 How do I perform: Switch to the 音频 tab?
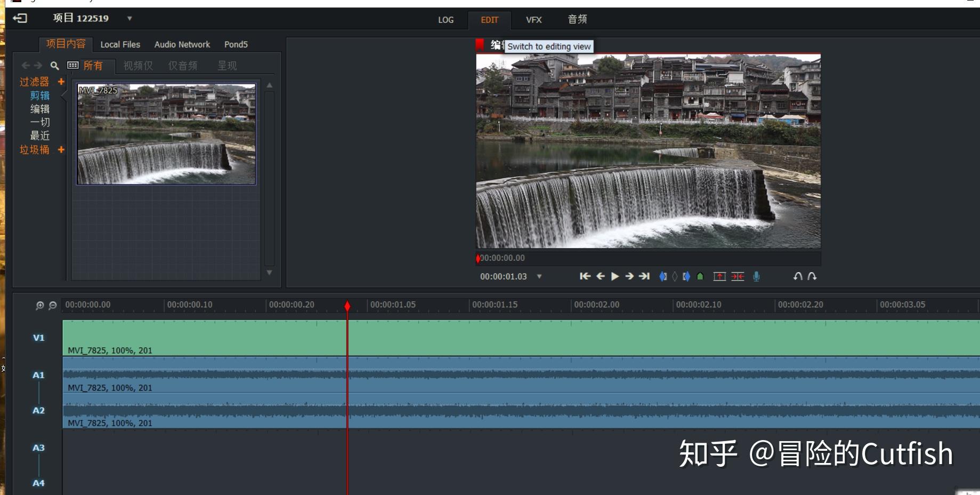[x=577, y=19]
